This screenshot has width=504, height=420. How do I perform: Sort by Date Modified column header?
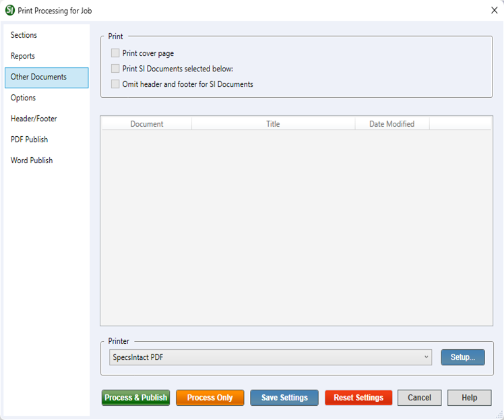tap(392, 124)
